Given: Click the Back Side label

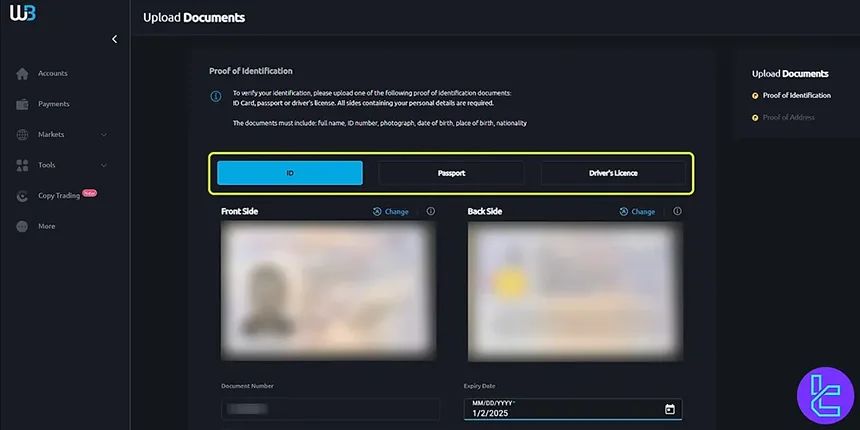Looking at the screenshot, I should click(484, 212).
